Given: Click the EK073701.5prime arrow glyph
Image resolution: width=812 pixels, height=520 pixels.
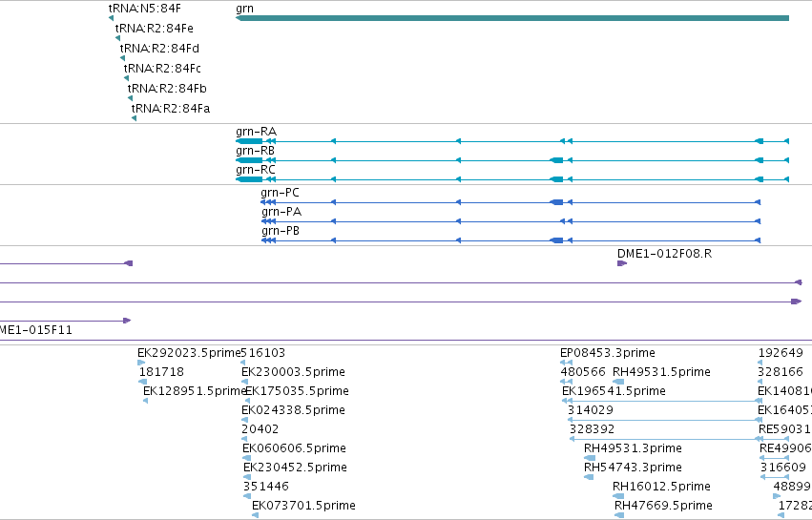Looking at the screenshot, I should (255, 515).
